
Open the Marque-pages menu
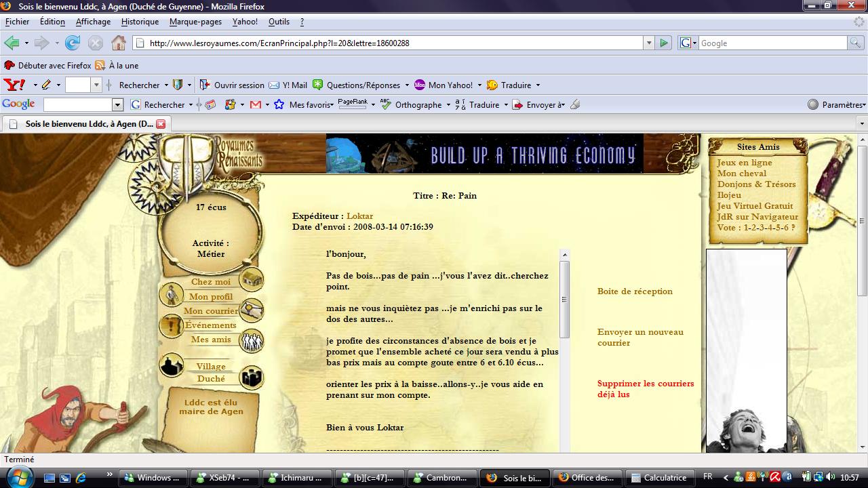pyautogui.click(x=195, y=22)
